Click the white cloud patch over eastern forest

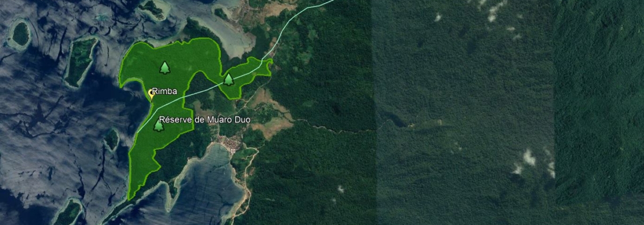coord(529,157)
